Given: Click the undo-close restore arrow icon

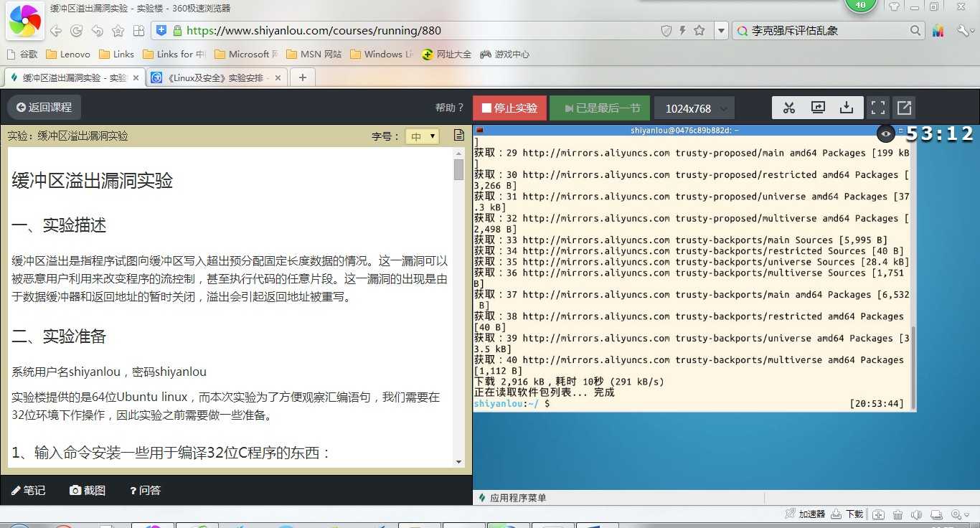Looking at the screenshot, I should (x=97, y=31).
